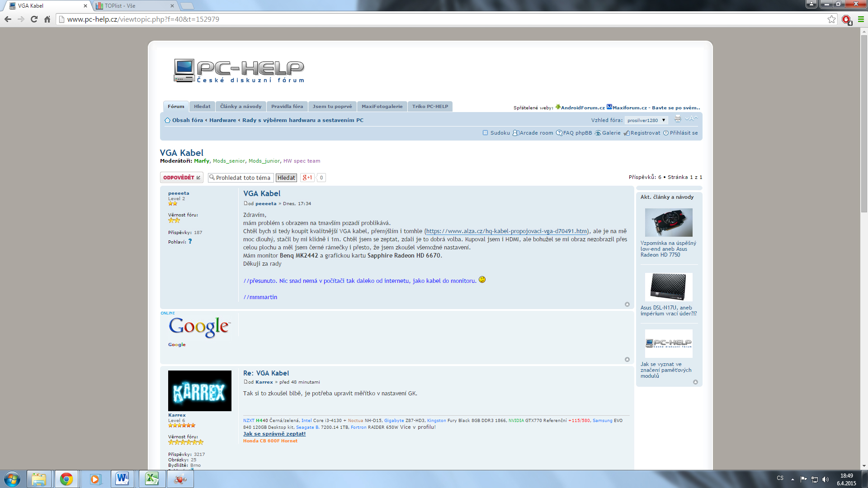Open moderator Marfy's profile link
The height and width of the screenshot is (488, 868).
click(x=202, y=161)
